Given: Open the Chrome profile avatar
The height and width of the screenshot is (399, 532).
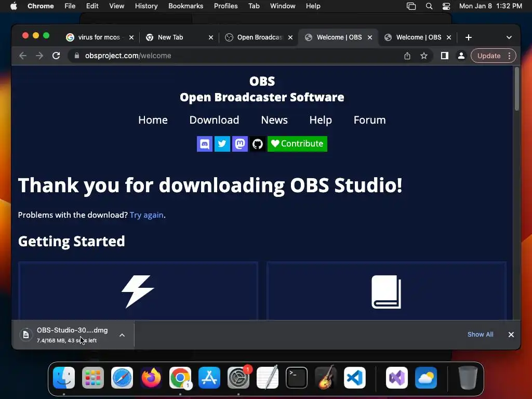Looking at the screenshot, I should (x=461, y=56).
